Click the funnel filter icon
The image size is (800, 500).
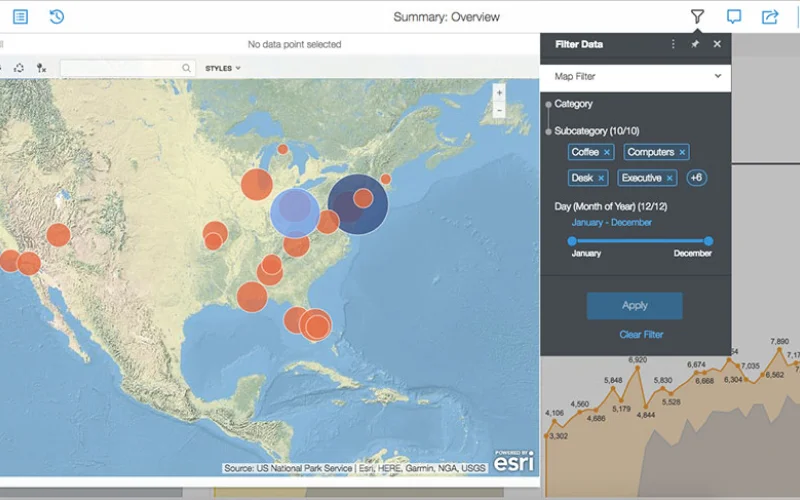[697, 17]
